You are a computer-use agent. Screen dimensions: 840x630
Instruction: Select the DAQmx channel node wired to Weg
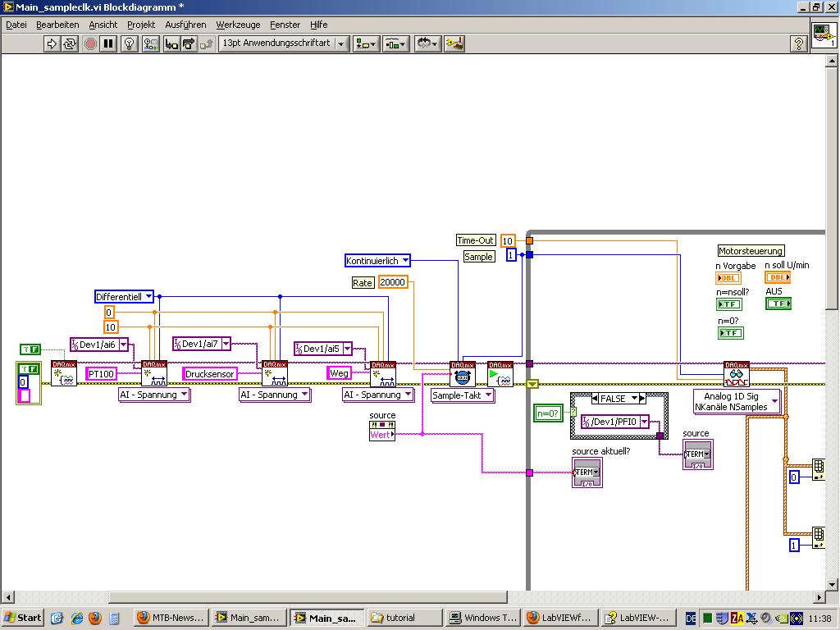383,373
